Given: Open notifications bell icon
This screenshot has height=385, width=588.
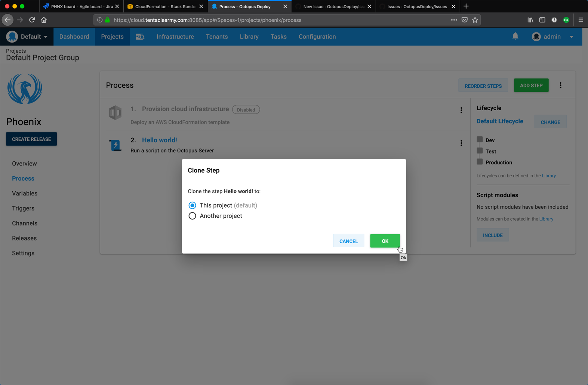Looking at the screenshot, I should tap(515, 36).
